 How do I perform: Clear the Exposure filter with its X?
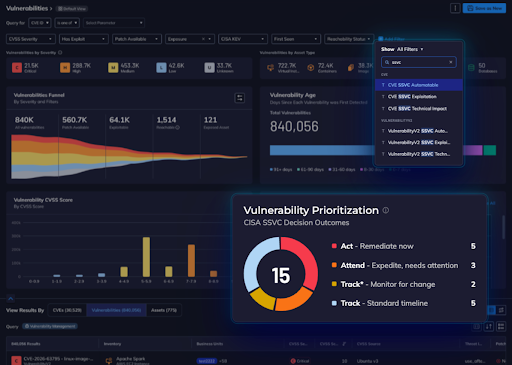pyautogui.click(x=203, y=39)
